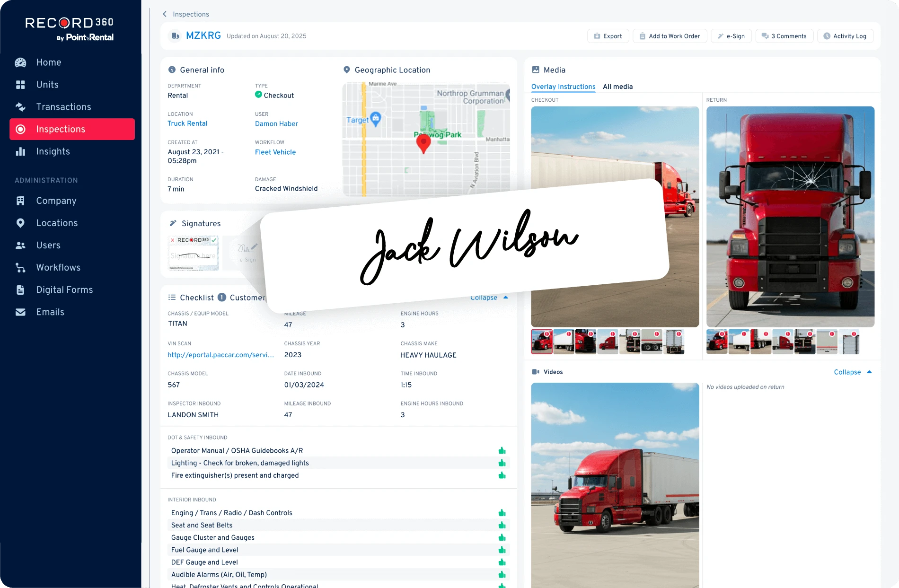Image resolution: width=899 pixels, height=588 pixels.
Task: Toggle thumbs-up on Fire extinguisher(s) present and charged
Action: click(502, 475)
